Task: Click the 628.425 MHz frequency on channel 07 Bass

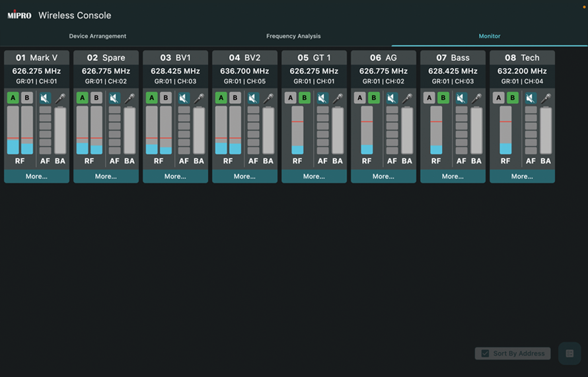Action: tap(453, 71)
